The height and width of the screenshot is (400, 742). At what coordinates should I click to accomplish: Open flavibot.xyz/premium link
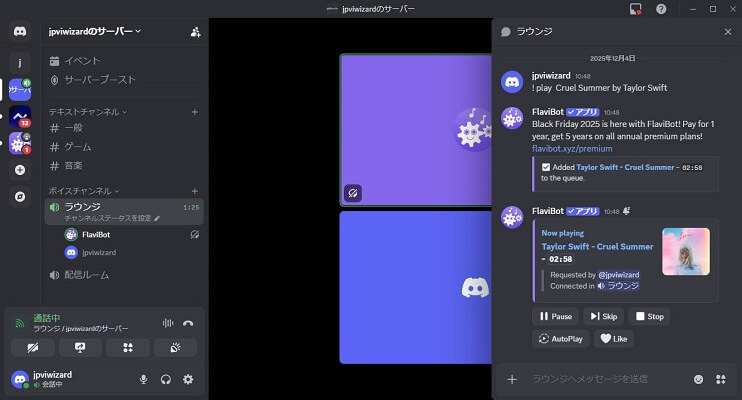572,149
